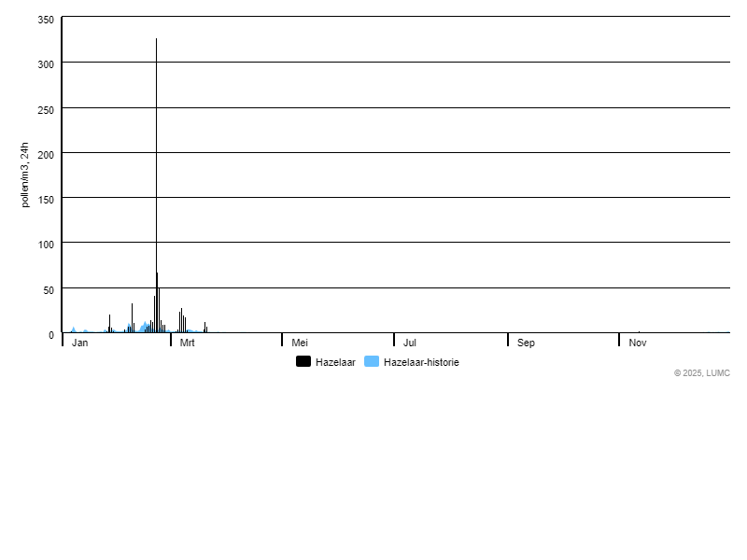This screenshot has width=747, height=560.
Task: Click the black Hazelaar legend swatch
Action: [x=303, y=362]
